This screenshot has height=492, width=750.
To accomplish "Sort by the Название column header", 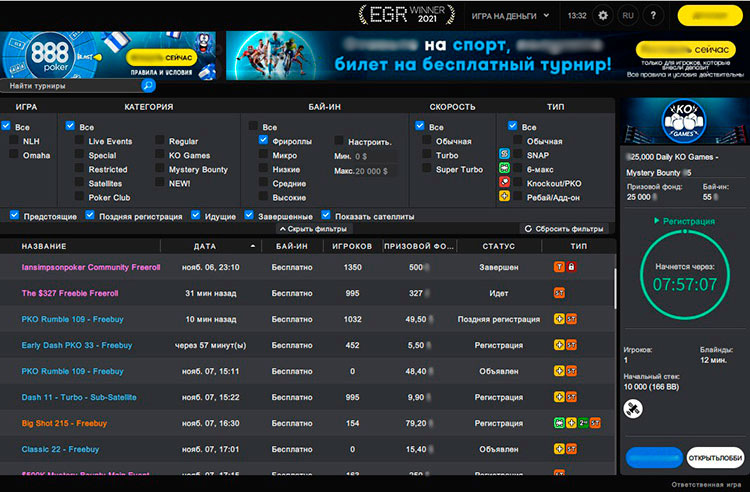I will [44, 246].
